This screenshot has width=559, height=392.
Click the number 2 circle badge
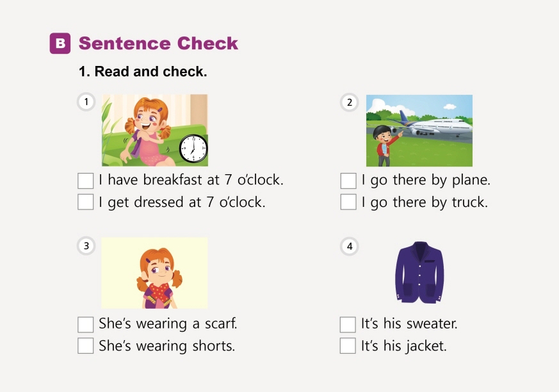[349, 102]
